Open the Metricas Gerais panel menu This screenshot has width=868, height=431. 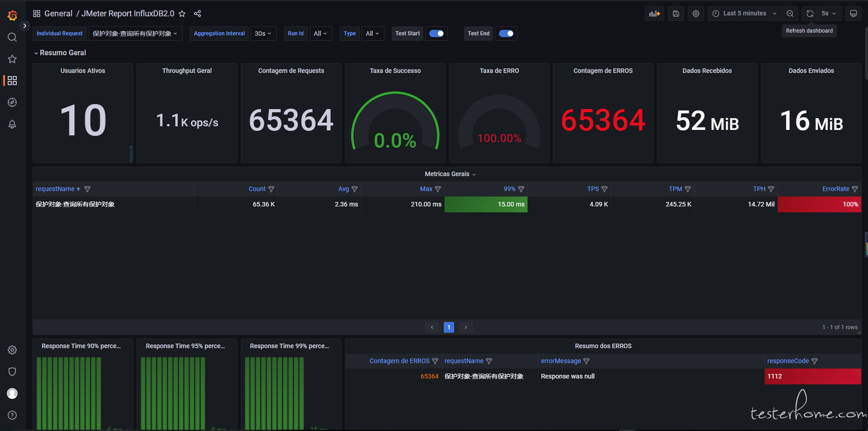(450, 174)
